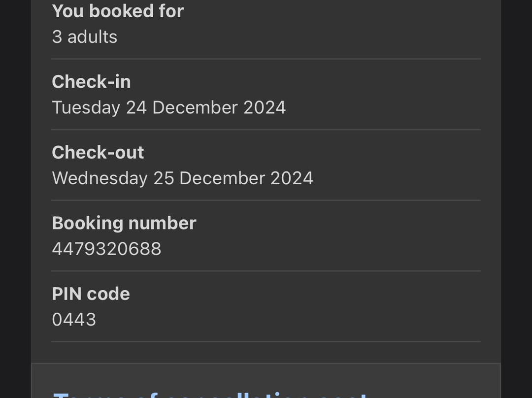The image size is (532, 398).
Task: Click the word "Wednesday" in the check-out date
Action: point(100,178)
